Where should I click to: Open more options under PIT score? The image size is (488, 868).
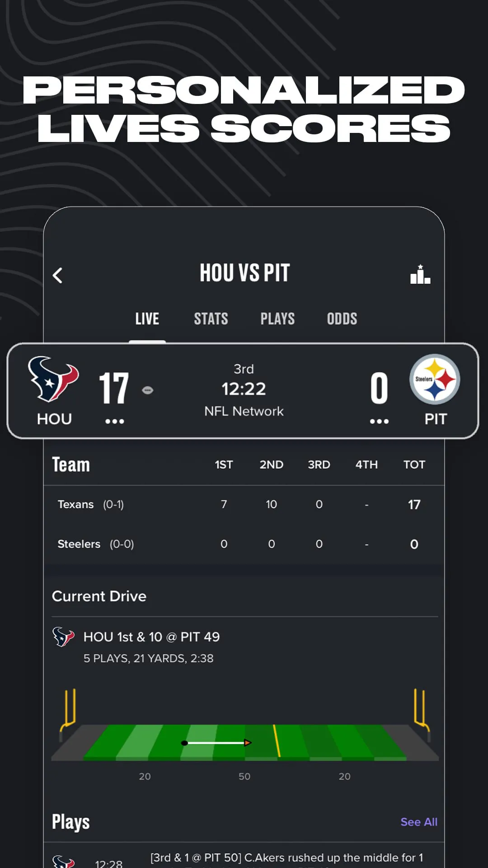coord(379,420)
